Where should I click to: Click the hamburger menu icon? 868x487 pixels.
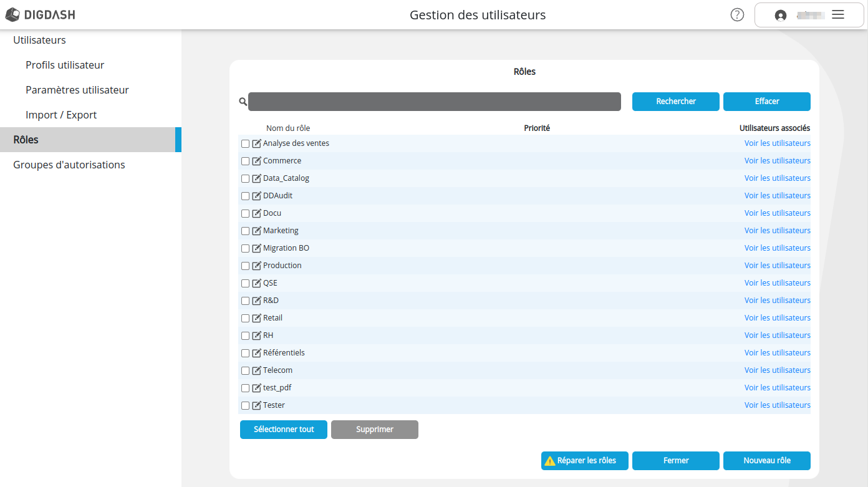click(x=838, y=15)
